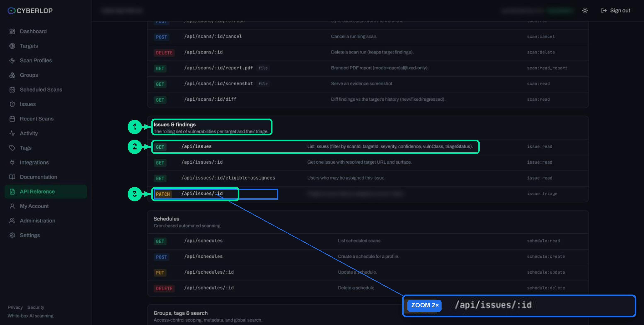Open the Scheduled Scans sidebar label
This screenshot has height=325, width=644.
[x=41, y=90]
